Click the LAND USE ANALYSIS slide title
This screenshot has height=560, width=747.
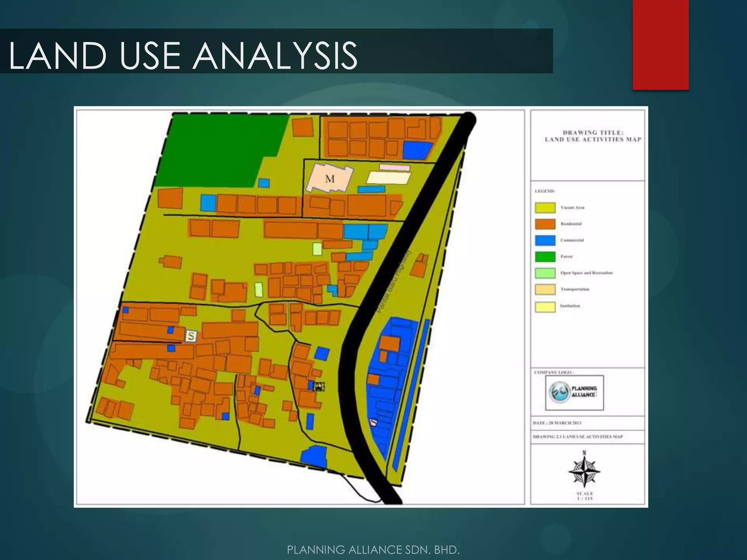(183, 55)
